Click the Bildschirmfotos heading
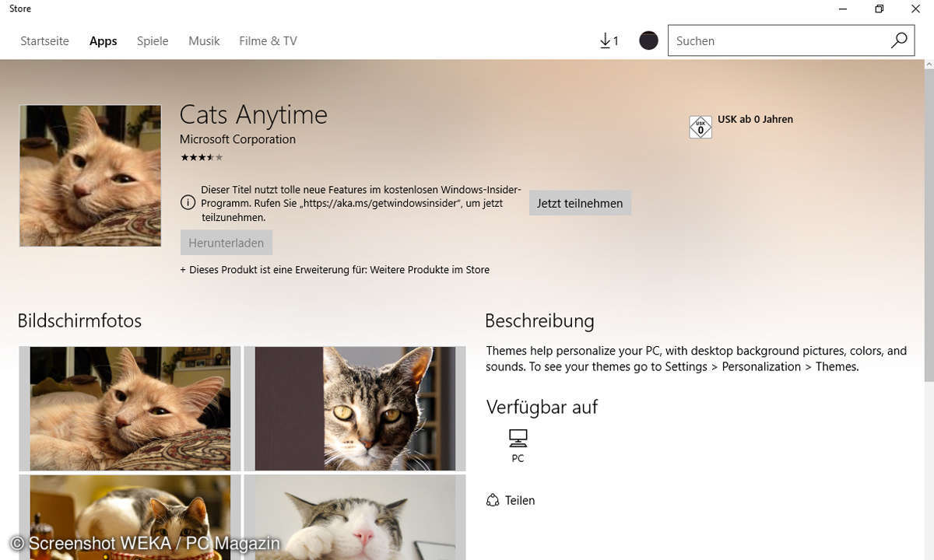 click(x=79, y=320)
